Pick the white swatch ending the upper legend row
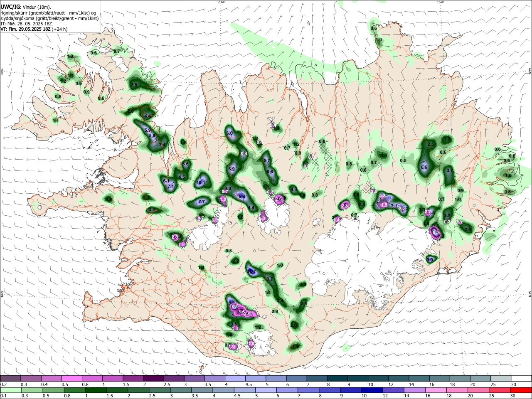Viewport: 532px width, 399px height. point(521,378)
